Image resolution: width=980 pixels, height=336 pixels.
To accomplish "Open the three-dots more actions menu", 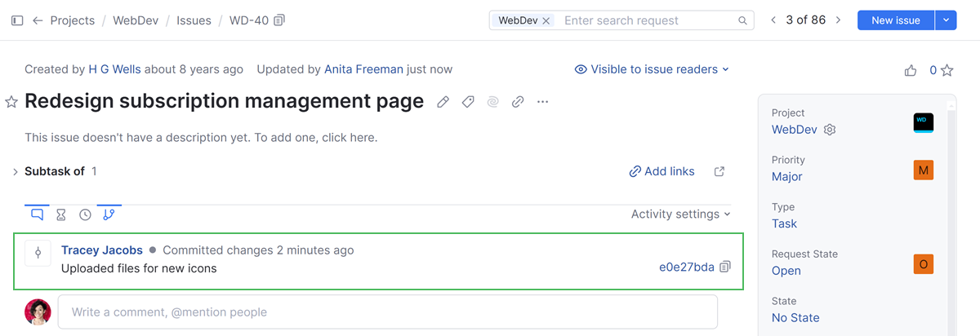I will pos(543,102).
